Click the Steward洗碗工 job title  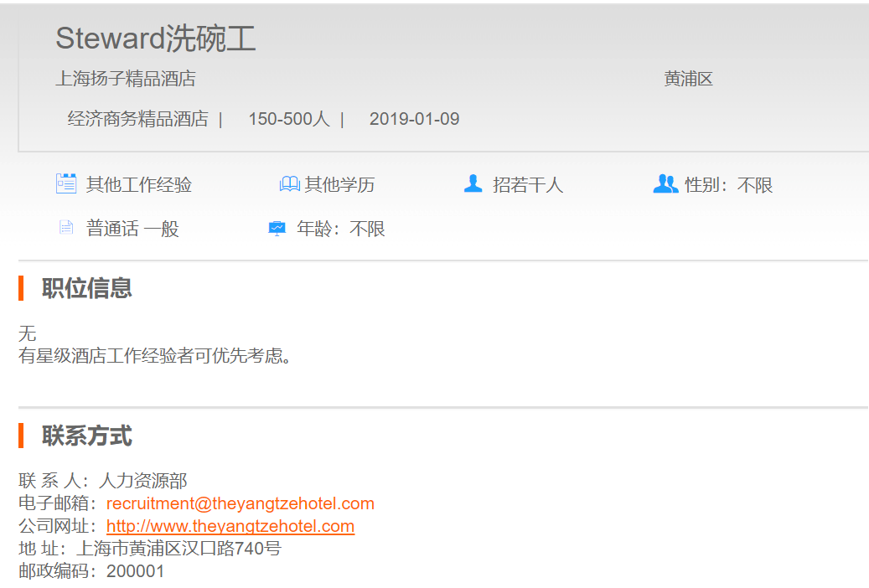[156, 39]
